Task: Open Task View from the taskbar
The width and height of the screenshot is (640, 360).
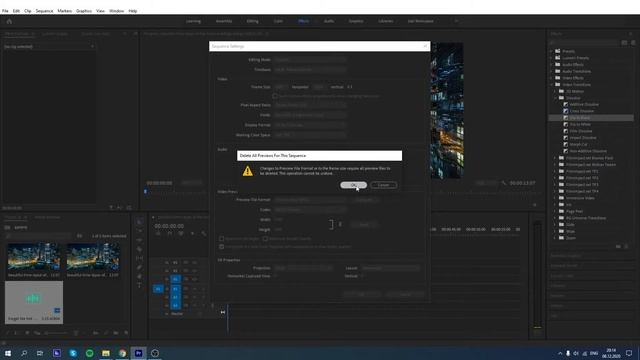Action: (x=40, y=353)
